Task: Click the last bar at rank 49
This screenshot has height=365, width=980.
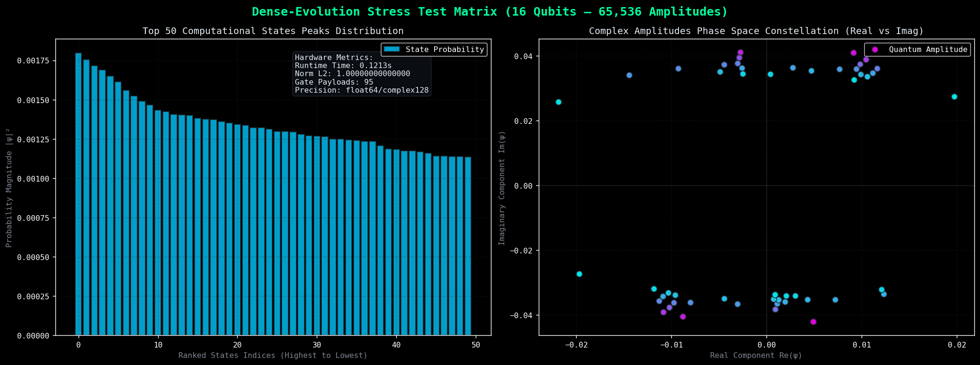Action: [x=468, y=246]
